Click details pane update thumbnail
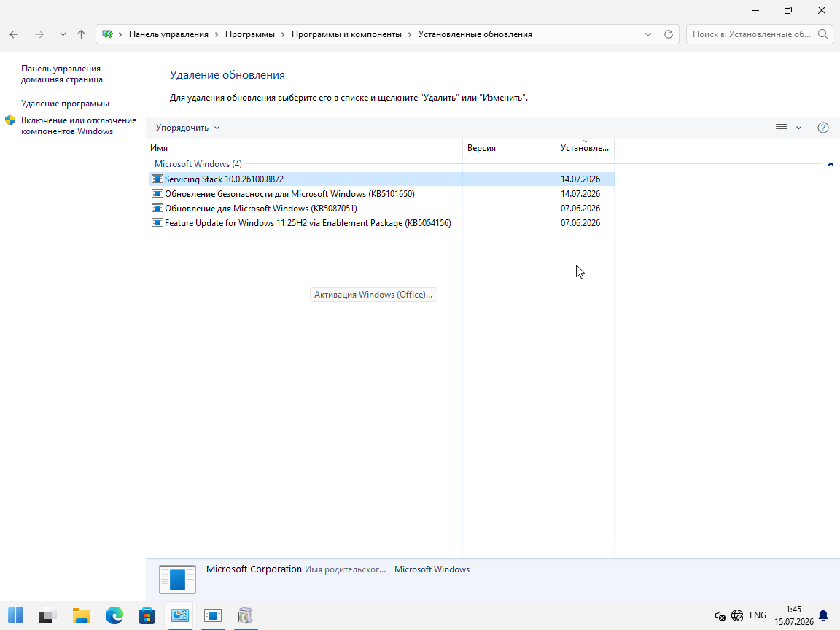Image resolution: width=840 pixels, height=630 pixels. tap(177, 578)
